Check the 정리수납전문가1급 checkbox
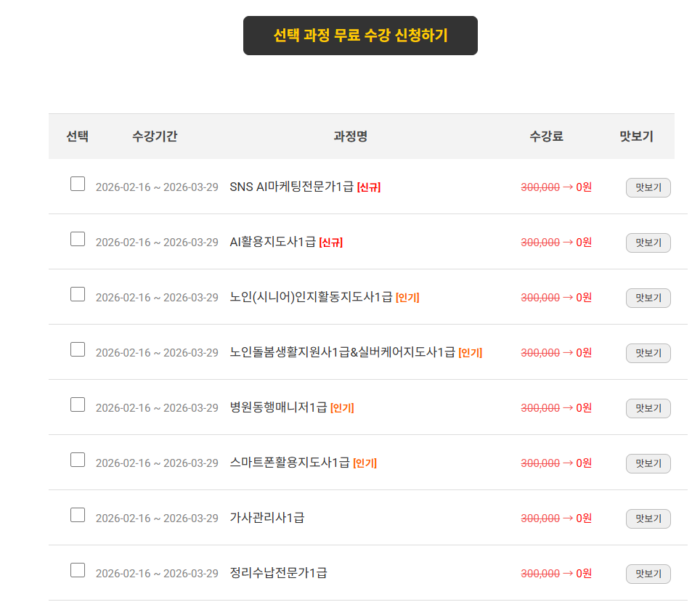Screen dimensions: 700x610 [78, 570]
